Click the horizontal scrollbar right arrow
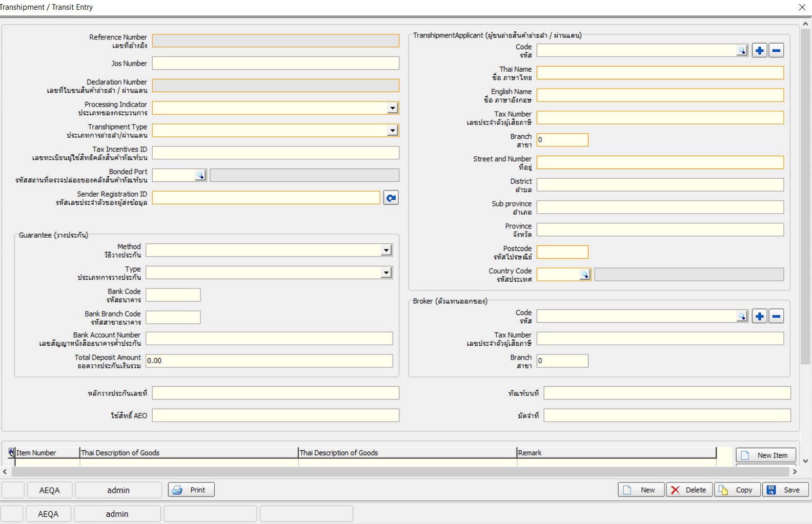Screen dimensions: 812x524 tap(795, 472)
